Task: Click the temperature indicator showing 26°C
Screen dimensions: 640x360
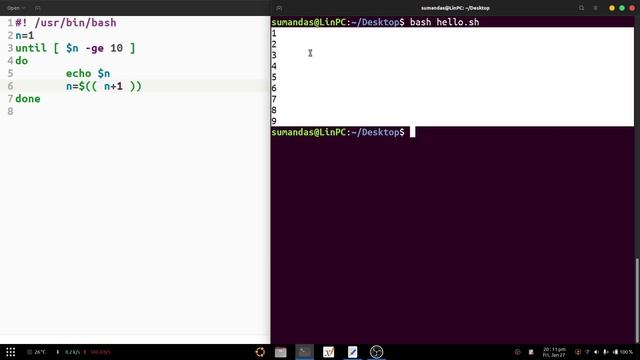Action: 37,352
